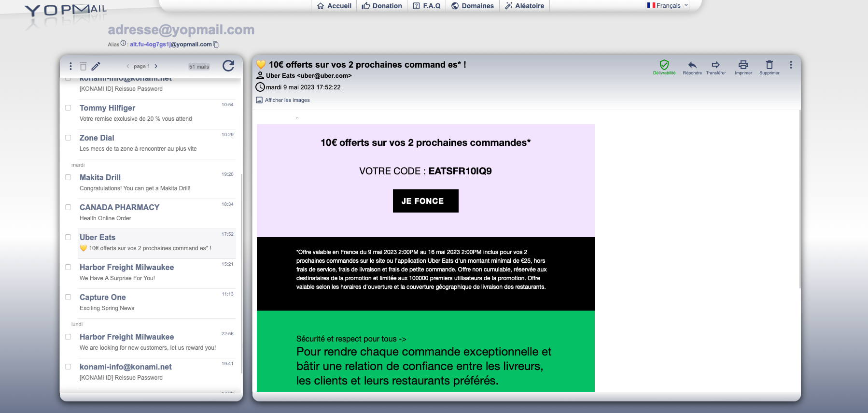Tick the Zone Dial mail checkbox

[68, 138]
